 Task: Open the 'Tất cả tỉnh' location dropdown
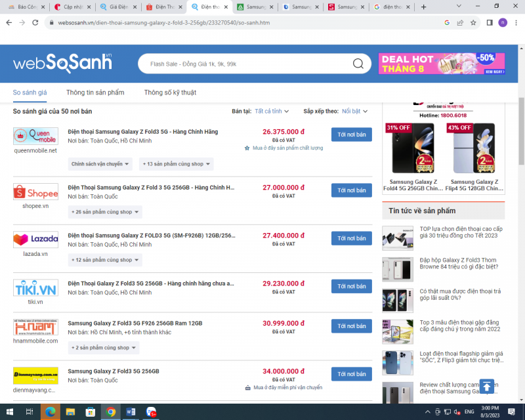(272, 112)
